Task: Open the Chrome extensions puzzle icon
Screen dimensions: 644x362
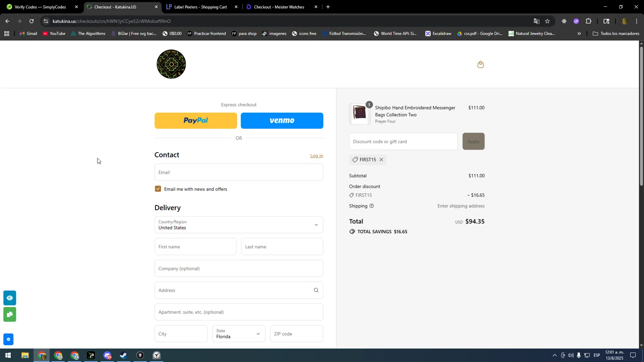Action: pyautogui.click(x=589, y=21)
